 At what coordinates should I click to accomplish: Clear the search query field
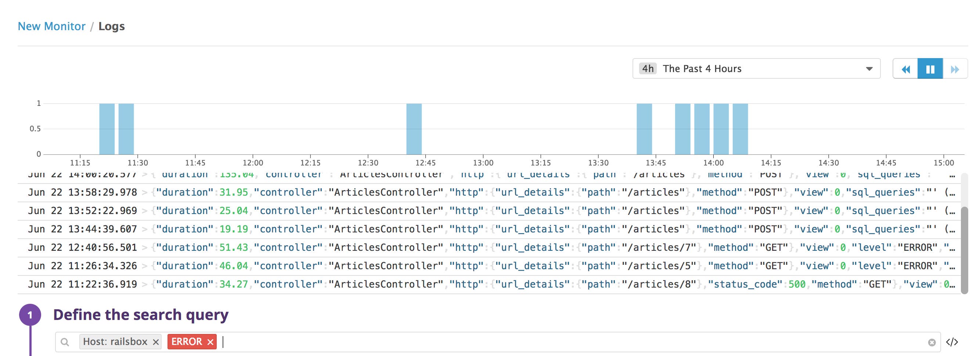click(932, 342)
